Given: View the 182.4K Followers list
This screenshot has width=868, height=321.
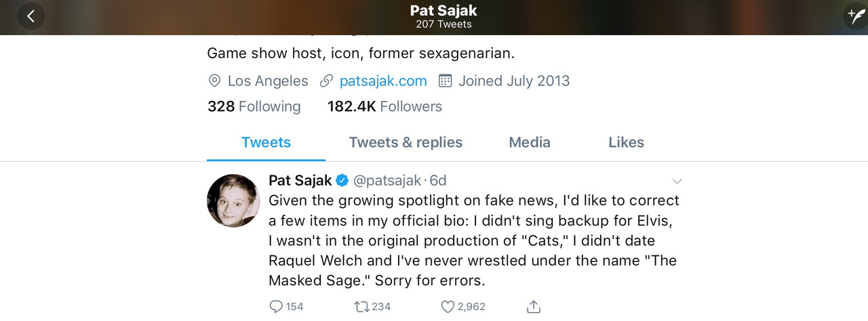Looking at the screenshot, I should point(384,106).
